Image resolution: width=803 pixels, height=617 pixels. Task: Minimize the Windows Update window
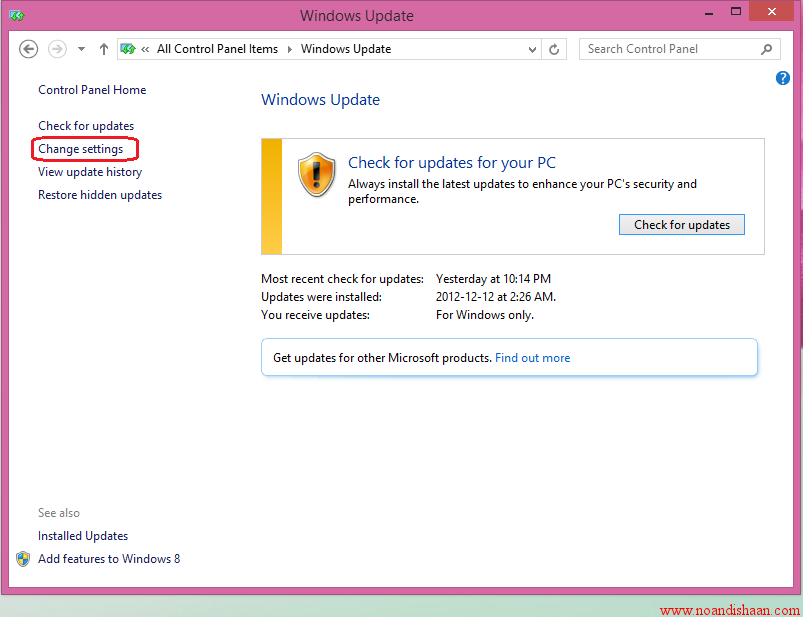pos(709,13)
